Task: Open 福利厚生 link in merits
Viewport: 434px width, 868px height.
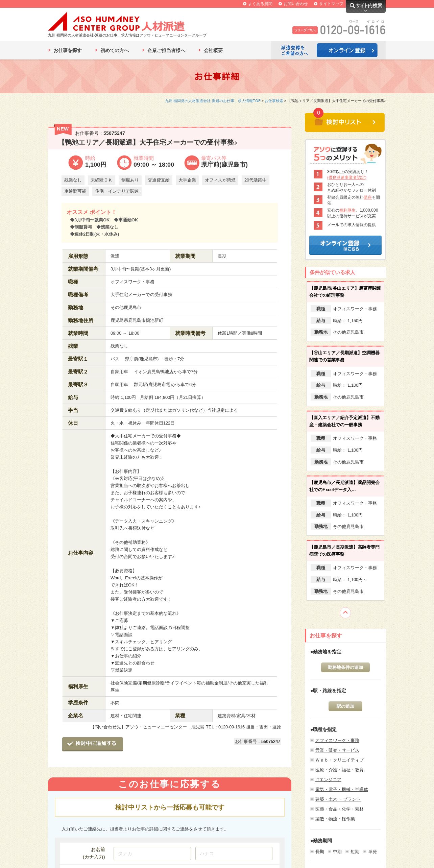Action: [x=347, y=210]
